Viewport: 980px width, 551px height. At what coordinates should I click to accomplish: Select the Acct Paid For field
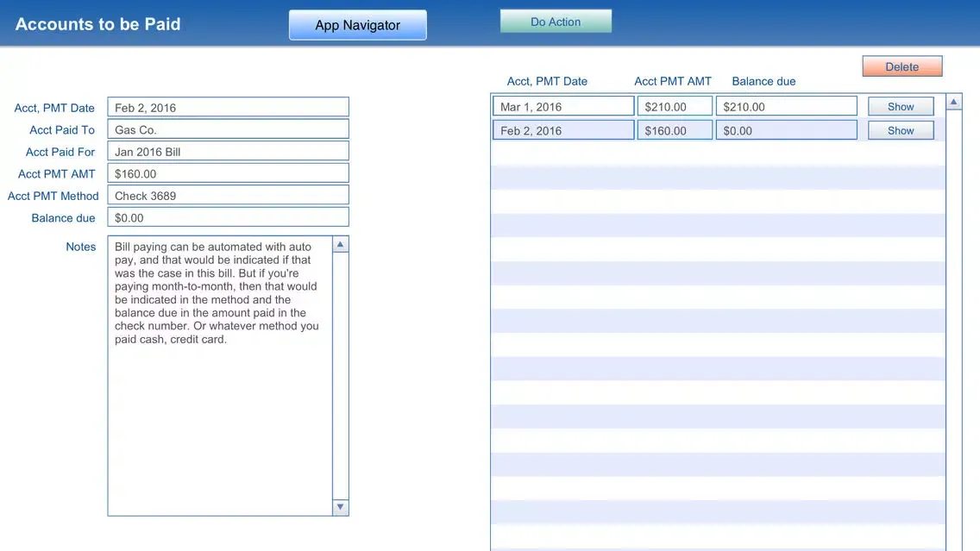tap(228, 152)
